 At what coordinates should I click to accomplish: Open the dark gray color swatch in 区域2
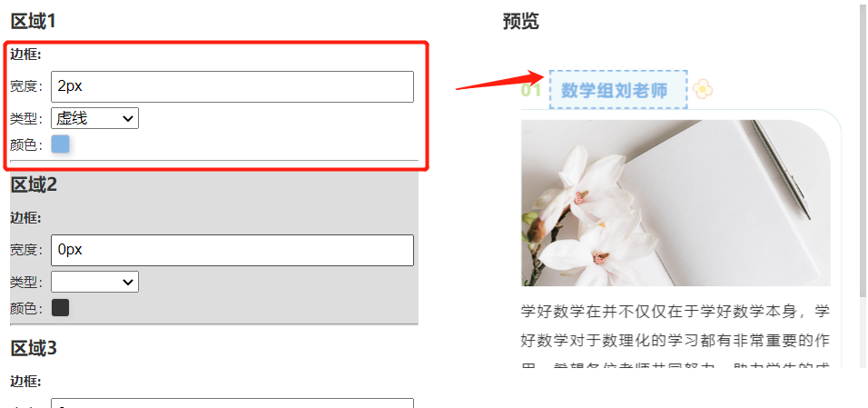click(60, 308)
